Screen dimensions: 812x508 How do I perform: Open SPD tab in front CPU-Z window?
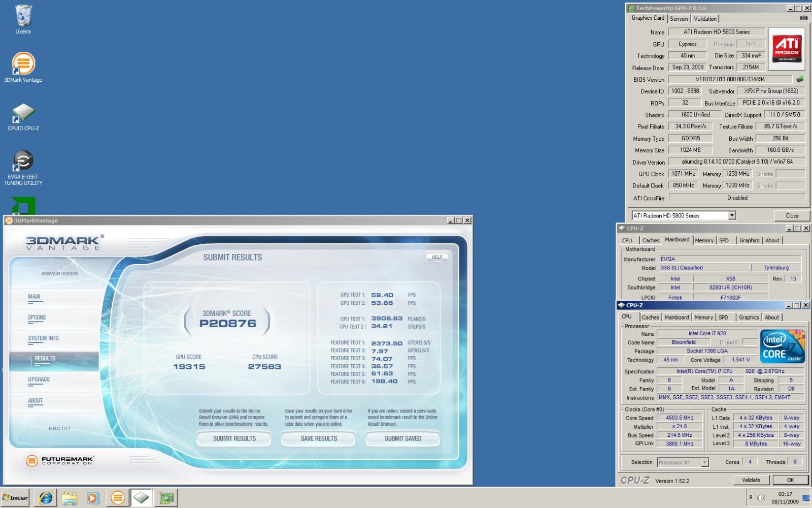click(x=723, y=317)
